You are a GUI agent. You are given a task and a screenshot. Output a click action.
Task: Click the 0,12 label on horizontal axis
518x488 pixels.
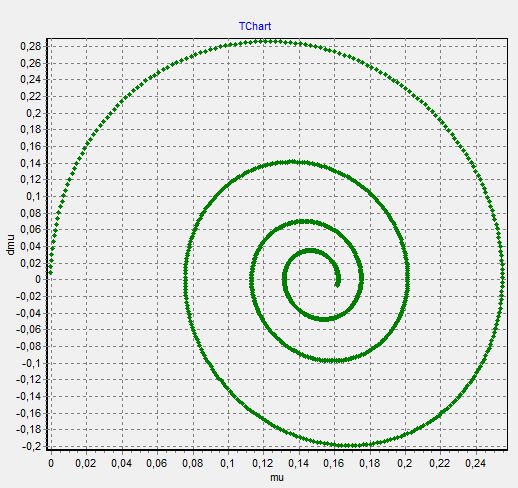pos(264,463)
